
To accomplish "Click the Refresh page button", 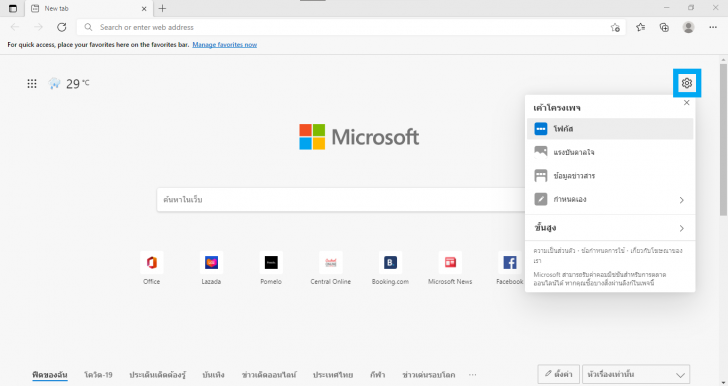I will [x=61, y=27].
